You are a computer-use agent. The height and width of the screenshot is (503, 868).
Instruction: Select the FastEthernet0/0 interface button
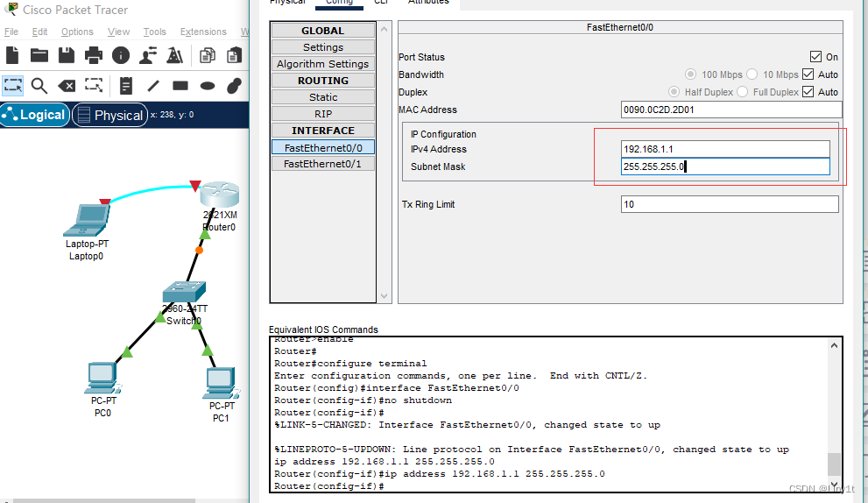pyautogui.click(x=323, y=147)
